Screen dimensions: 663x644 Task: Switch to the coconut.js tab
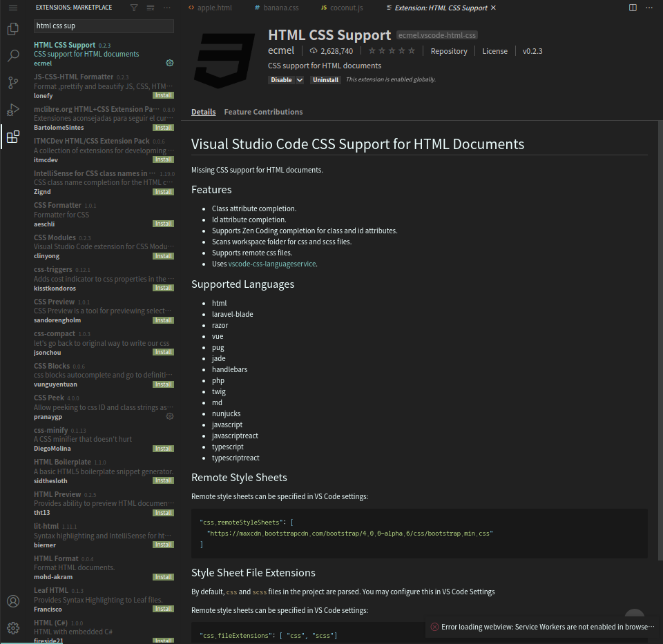pos(342,8)
